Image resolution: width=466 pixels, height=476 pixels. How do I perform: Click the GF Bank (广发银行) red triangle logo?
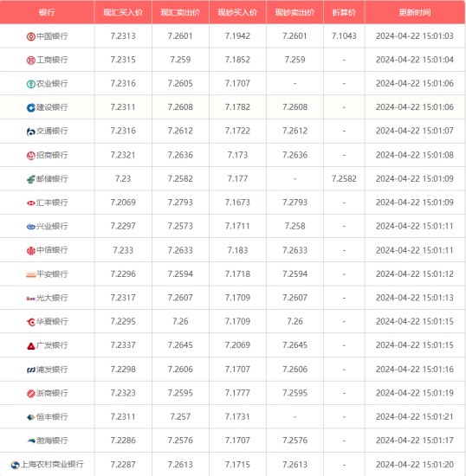click(x=31, y=346)
